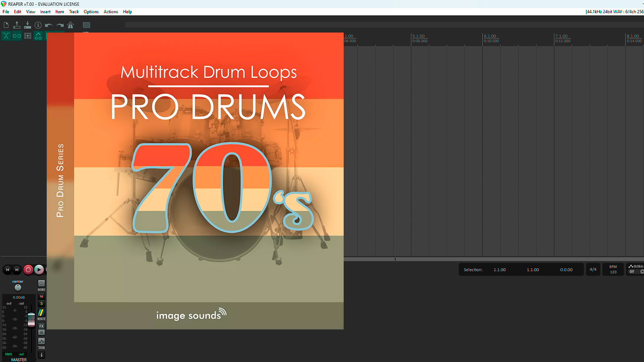Click the master pan knob

click(x=18, y=288)
